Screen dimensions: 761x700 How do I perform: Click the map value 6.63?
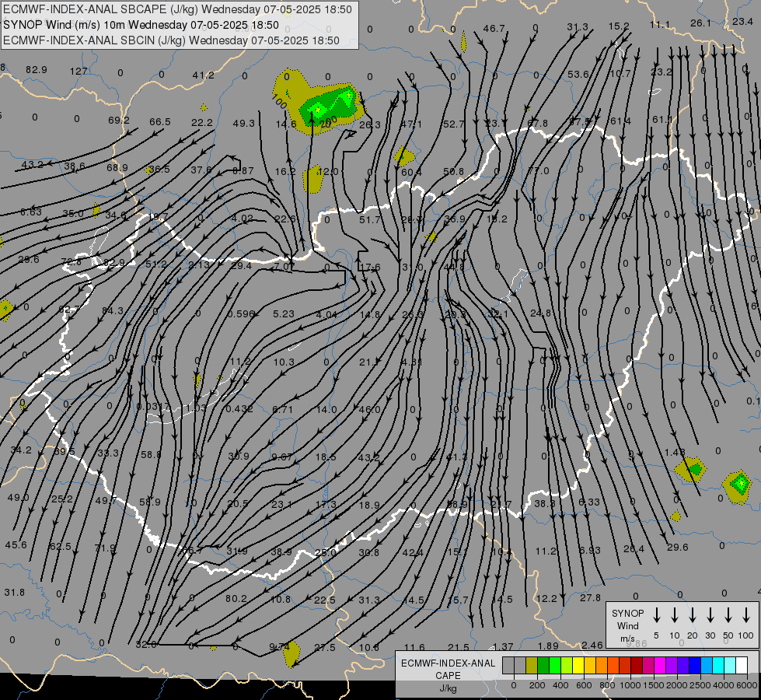31,212
